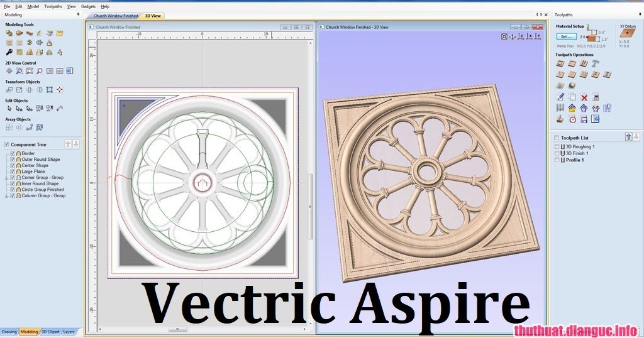The width and height of the screenshot is (644, 338).
Task: Open the Copy Along Vectors array tool
Action: coord(30,127)
